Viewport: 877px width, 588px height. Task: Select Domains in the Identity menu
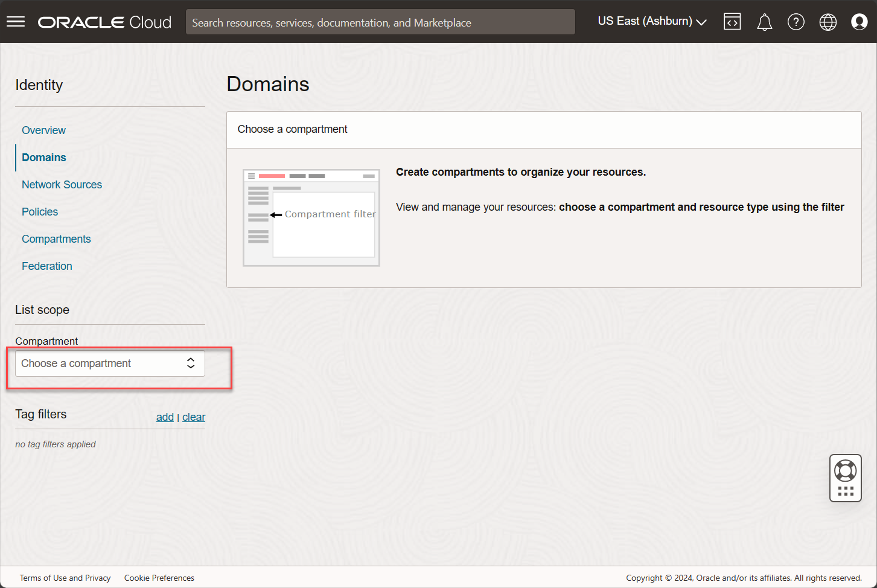(44, 158)
